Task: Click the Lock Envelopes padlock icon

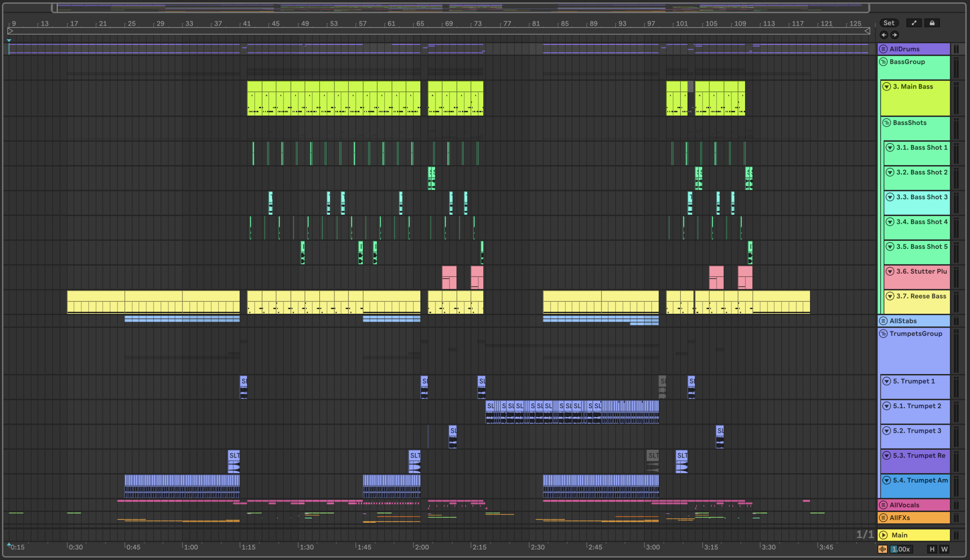Action: pyautogui.click(x=932, y=23)
